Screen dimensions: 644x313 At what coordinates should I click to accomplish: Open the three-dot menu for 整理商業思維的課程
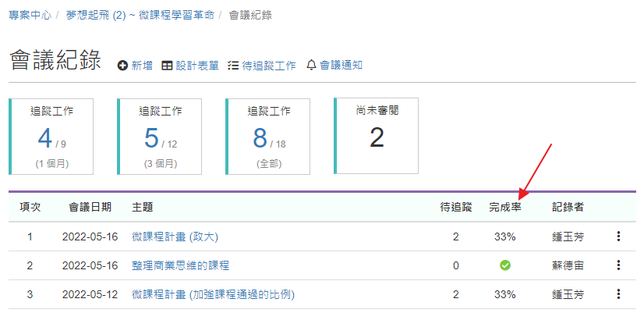(x=618, y=265)
